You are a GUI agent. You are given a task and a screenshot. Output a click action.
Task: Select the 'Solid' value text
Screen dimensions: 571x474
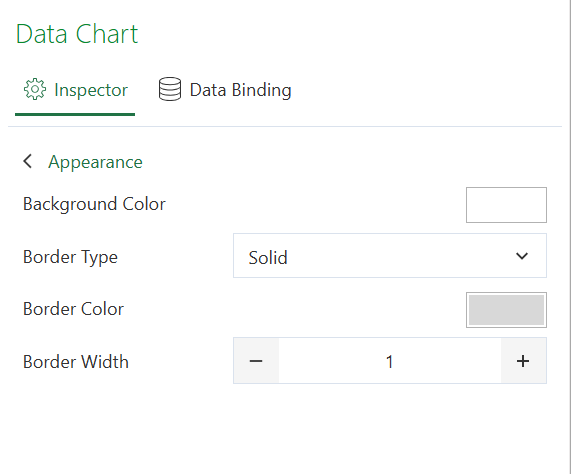[x=268, y=258]
